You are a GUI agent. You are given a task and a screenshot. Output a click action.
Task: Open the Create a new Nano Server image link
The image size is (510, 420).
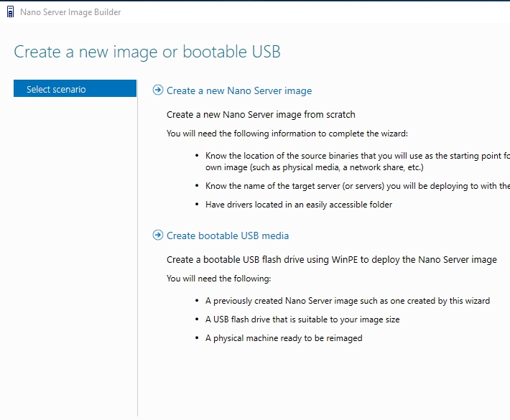coord(239,91)
